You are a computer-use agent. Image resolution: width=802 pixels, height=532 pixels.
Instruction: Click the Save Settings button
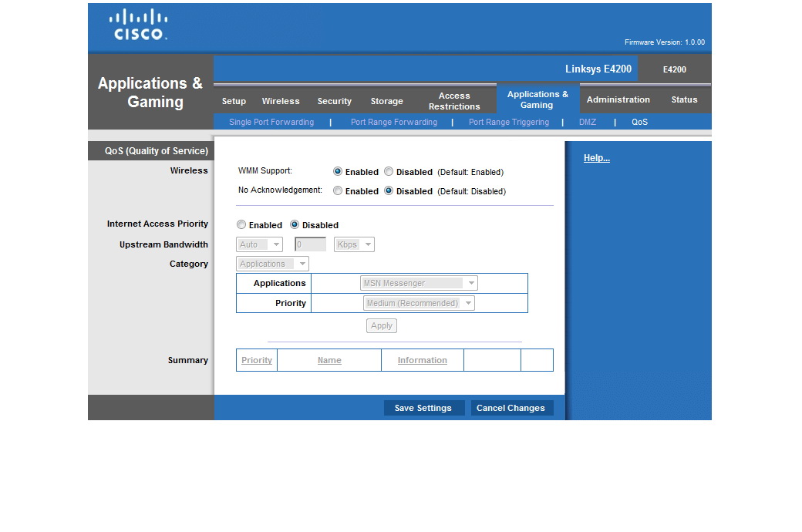[423, 408]
